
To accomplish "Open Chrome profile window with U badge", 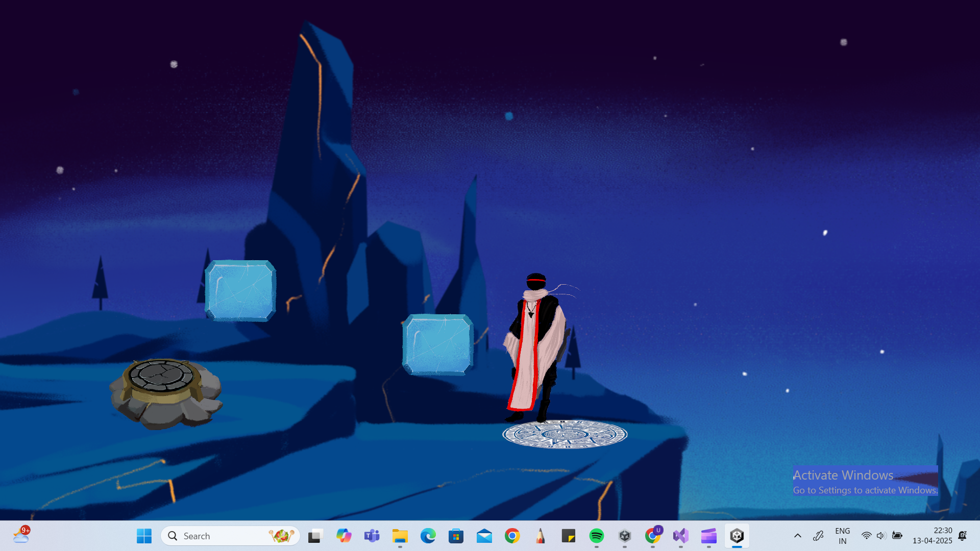I will point(652,536).
